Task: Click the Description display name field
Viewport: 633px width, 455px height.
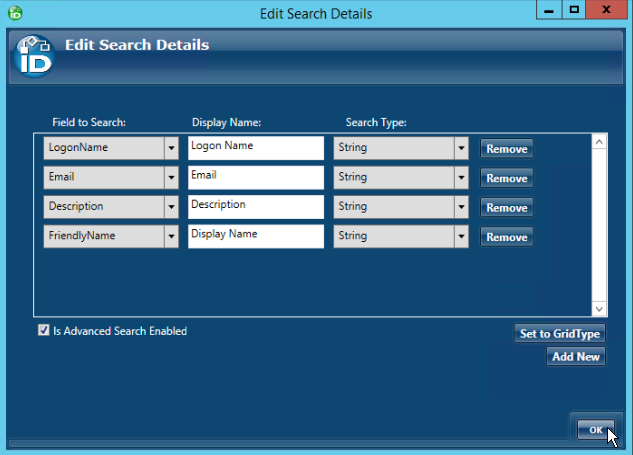Action: coord(256,207)
